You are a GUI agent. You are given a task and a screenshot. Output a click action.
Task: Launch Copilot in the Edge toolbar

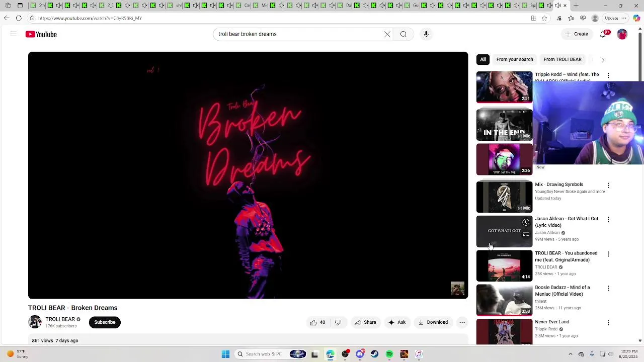click(x=636, y=18)
